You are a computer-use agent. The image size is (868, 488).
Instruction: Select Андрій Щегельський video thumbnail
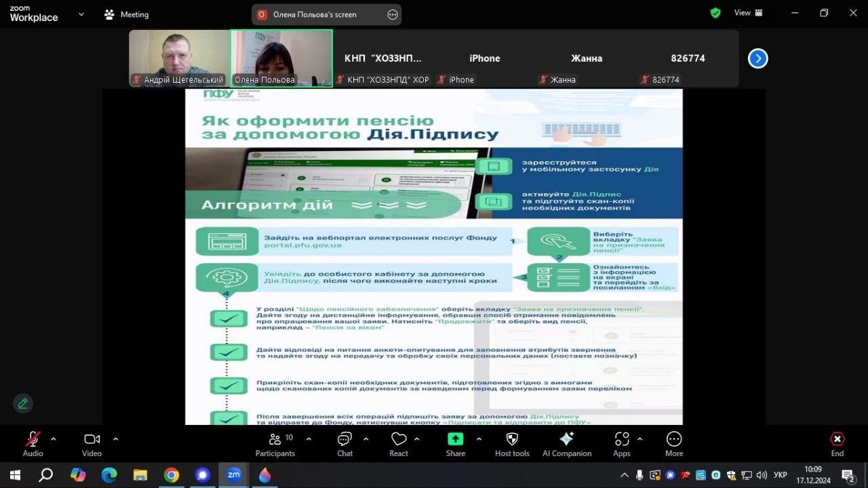coord(180,58)
